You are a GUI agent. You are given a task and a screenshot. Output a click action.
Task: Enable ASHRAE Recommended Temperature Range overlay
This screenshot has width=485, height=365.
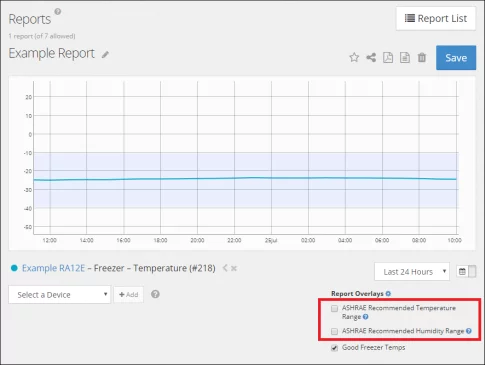(334, 308)
